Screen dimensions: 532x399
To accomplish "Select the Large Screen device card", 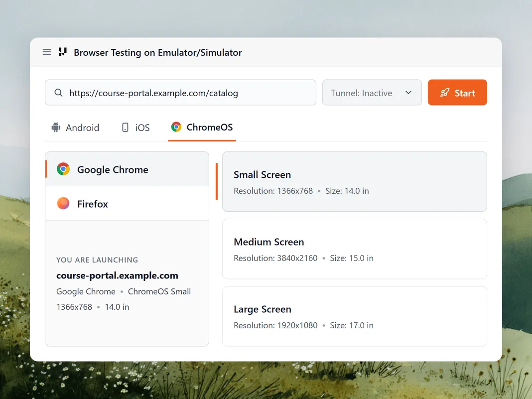I will pyautogui.click(x=355, y=316).
